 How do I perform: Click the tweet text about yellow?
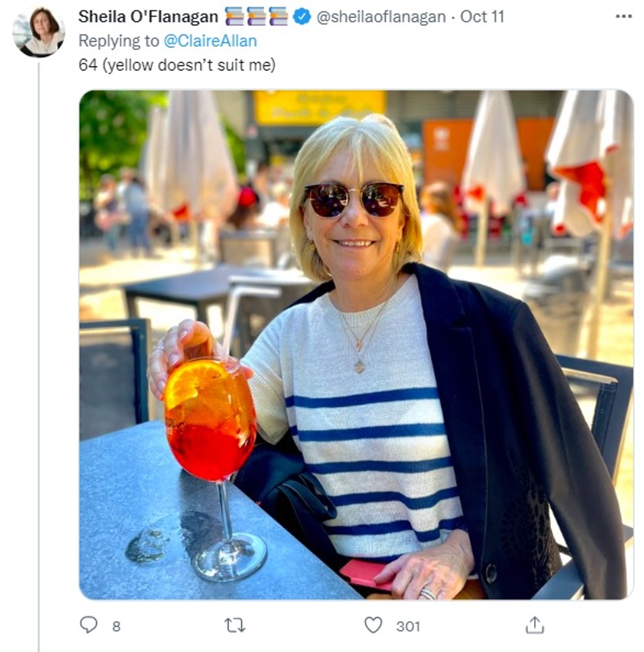coord(177,65)
